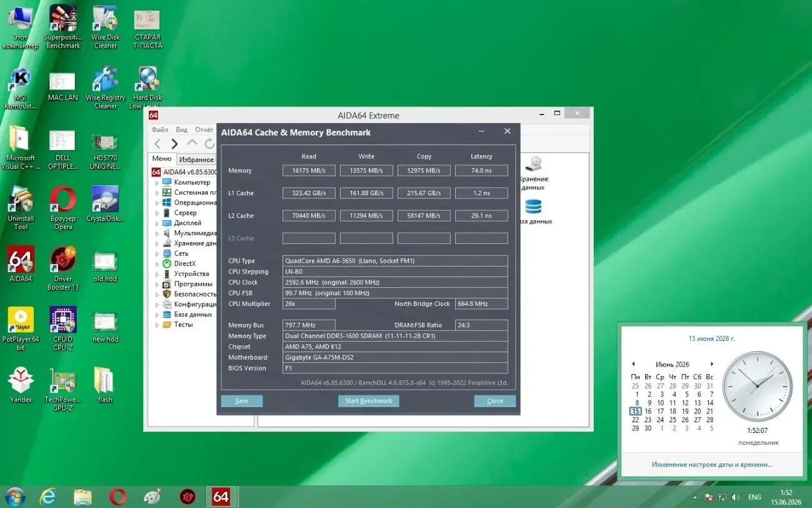Viewport: 812px width, 508px height.
Task: Expand the Сеть tree node
Action: (x=157, y=253)
